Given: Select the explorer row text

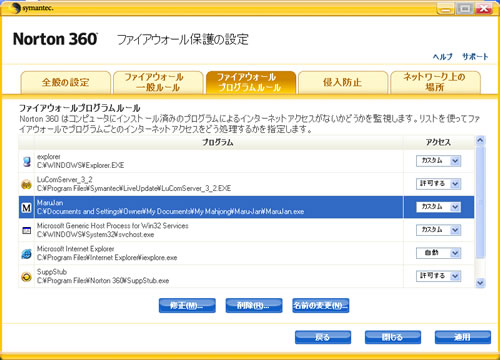Looking at the screenshot, I should [x=49, y=157].
